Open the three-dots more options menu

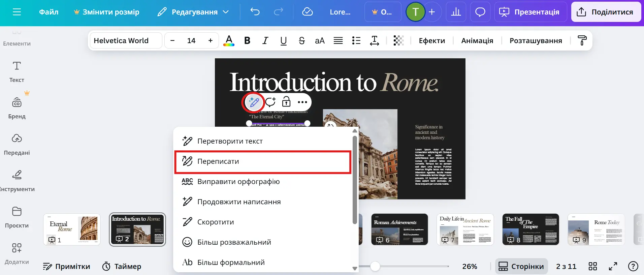point(302,102)
